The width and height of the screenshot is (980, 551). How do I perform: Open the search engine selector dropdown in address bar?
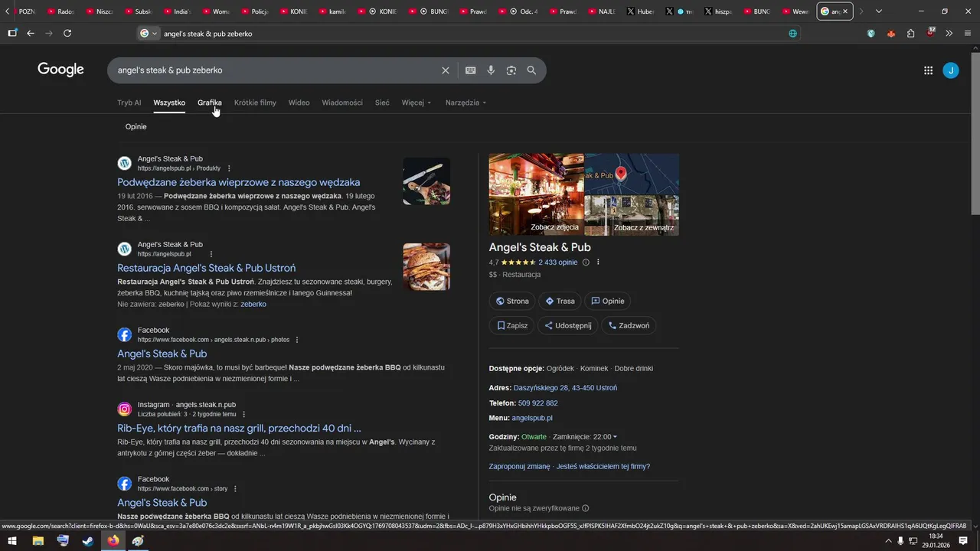149,34
